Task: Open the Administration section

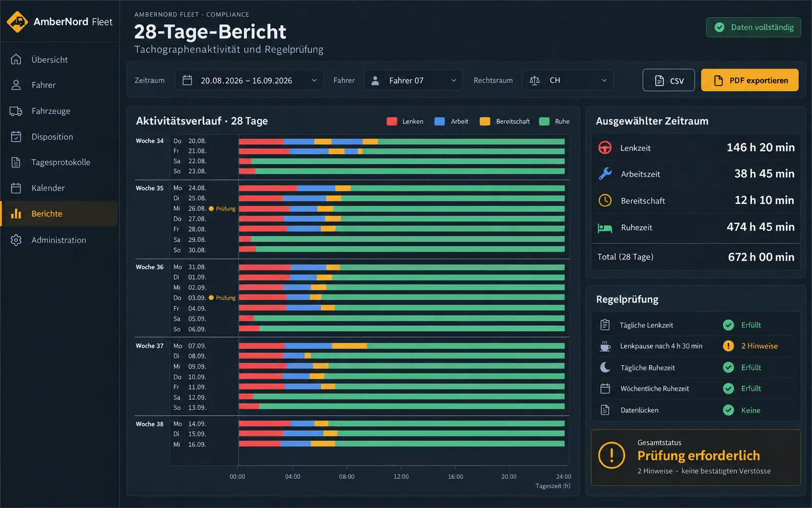Action: [59, 240]
